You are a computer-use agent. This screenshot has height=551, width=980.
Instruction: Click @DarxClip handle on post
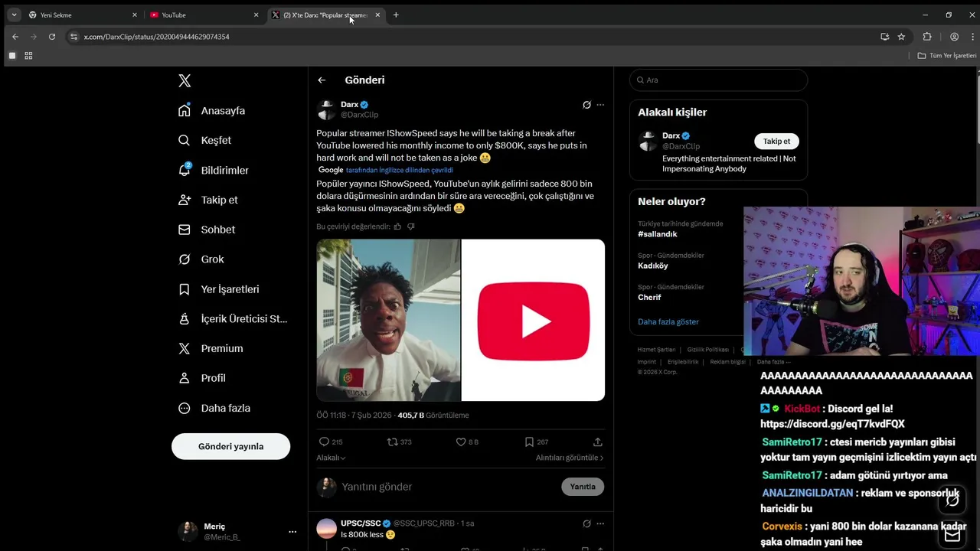click(x=359, y=115)
